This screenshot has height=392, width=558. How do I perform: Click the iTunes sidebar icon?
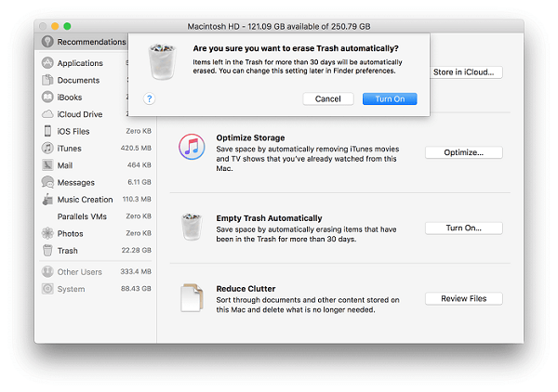tap(47, 149)
